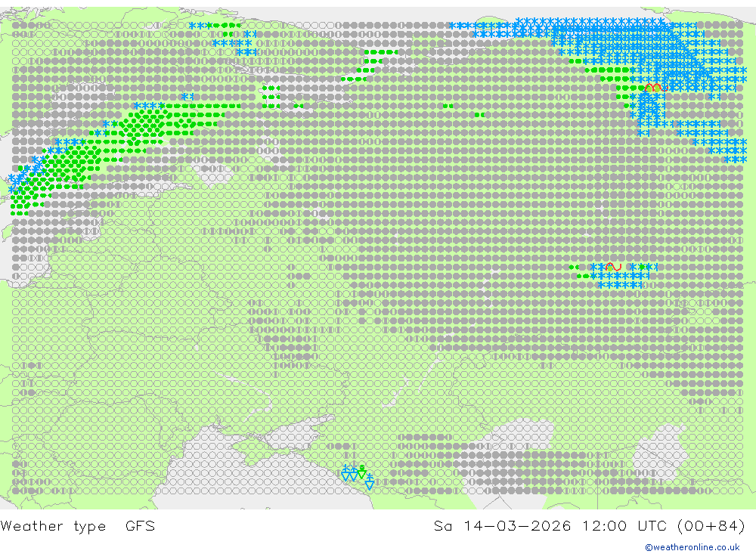Click the blue shower triangle symbols near the Black Sea coast
This screenshot has width=756, height=554.
pos(358,476)
